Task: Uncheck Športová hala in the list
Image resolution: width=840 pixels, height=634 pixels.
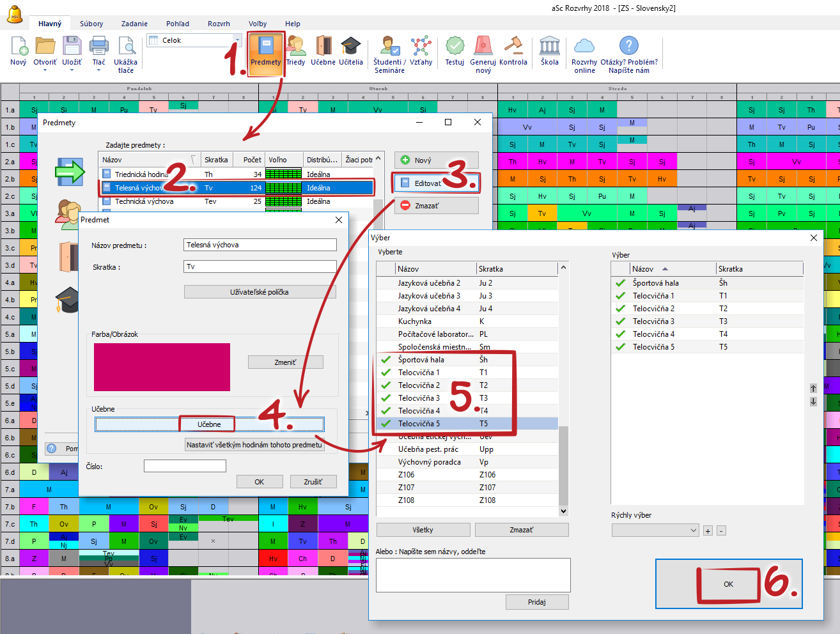Action: 386,360
